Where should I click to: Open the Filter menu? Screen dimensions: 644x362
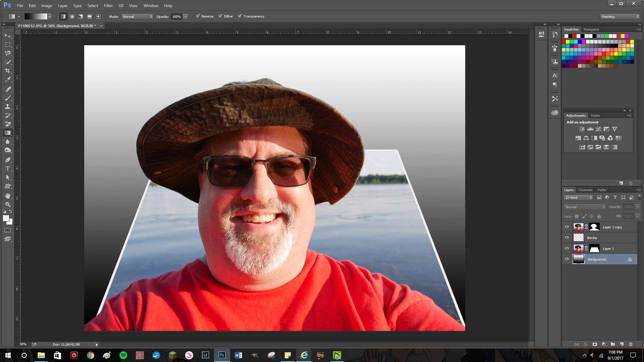click(108, 6)
